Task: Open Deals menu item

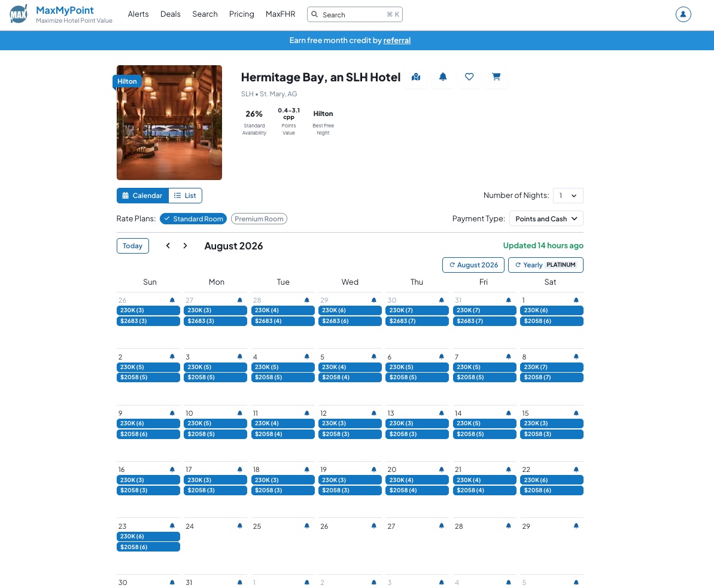Action: pyautogui.click(x=171, y=14)
